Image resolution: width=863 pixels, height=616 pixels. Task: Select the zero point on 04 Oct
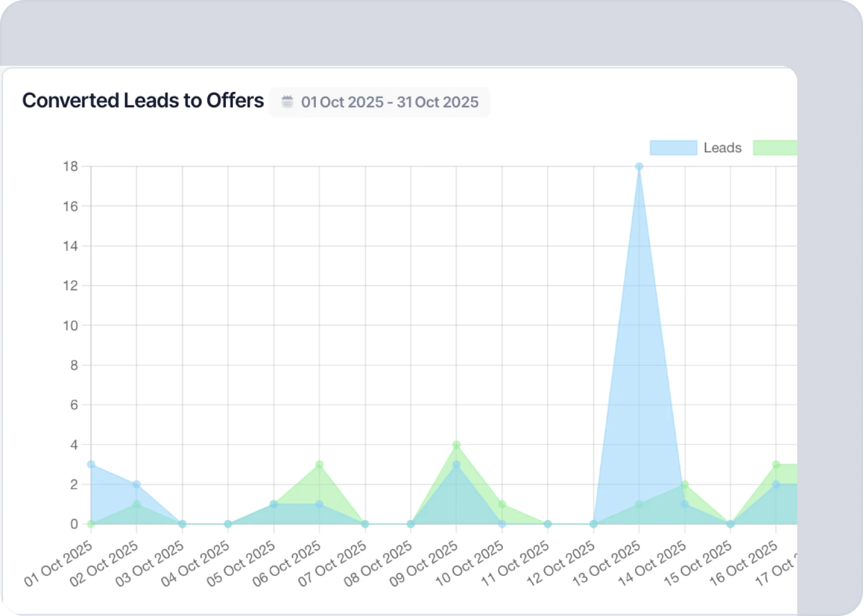pyautogui.click(x=228, y=524)
